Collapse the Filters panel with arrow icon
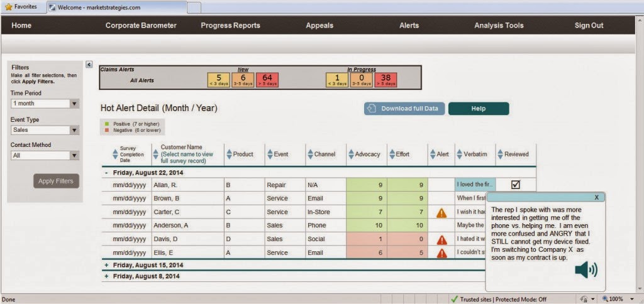The height and width of the screenshot is (304, 644). 89,64
